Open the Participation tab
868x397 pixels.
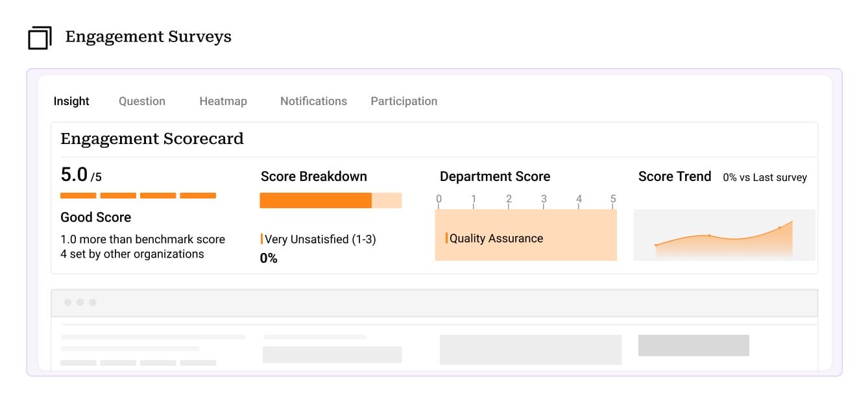[x=404, y=101]
